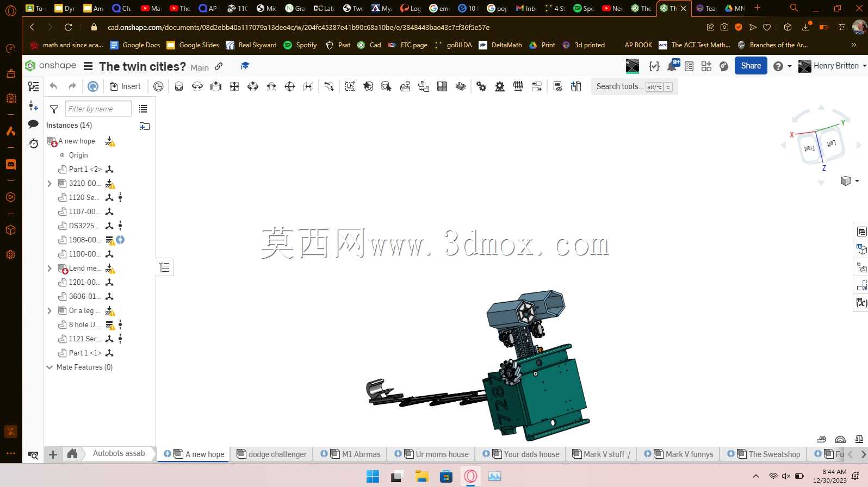Open the notifications bell with 9+ badge
The width and height of the screenshot is (868, 487).
point(673,66)
